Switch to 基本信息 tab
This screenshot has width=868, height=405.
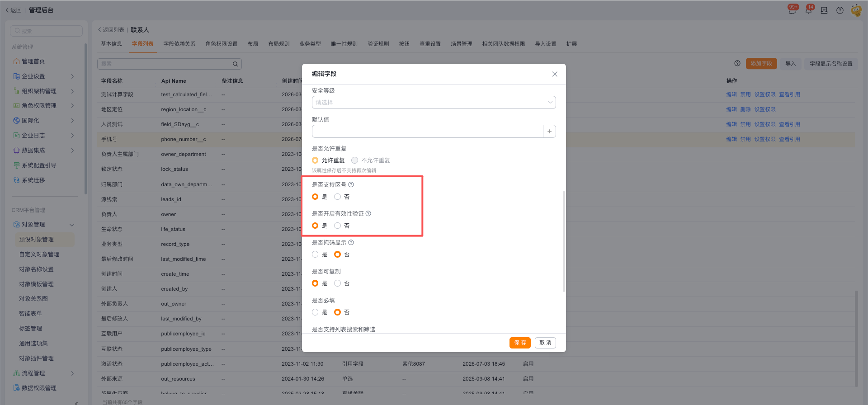pos(111,44)
